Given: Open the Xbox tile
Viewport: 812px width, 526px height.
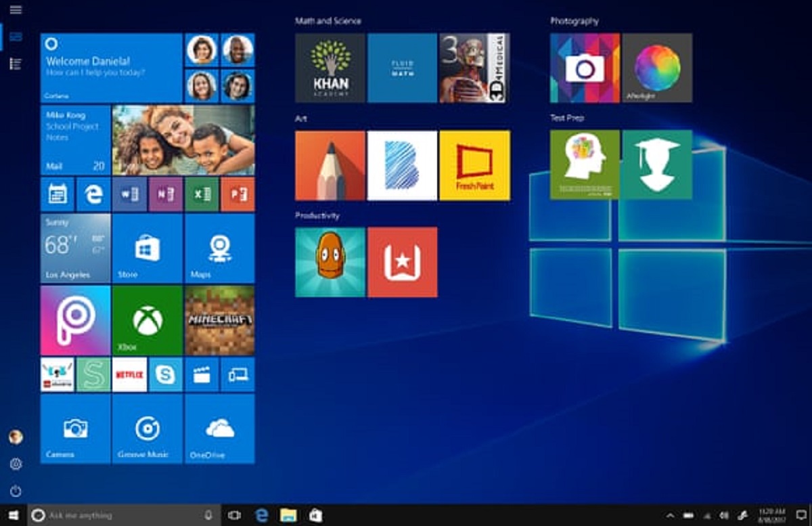Looking at the screenshot, I should (148, 320).
